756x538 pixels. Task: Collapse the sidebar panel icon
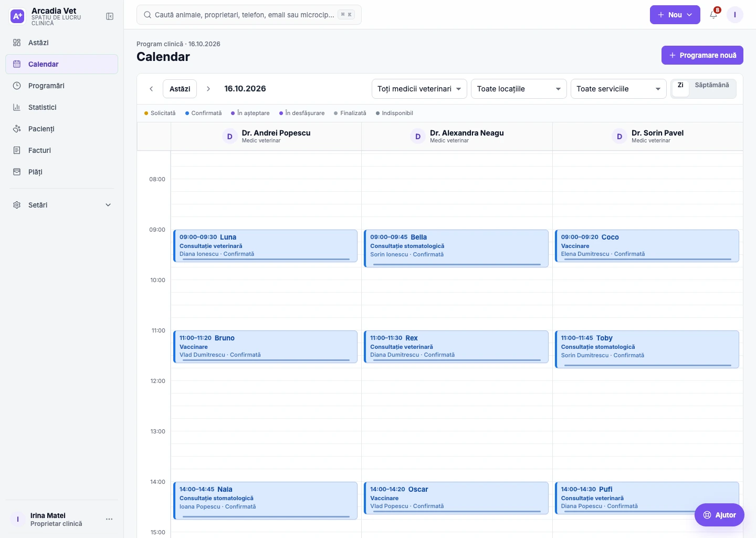click(110, 16)
